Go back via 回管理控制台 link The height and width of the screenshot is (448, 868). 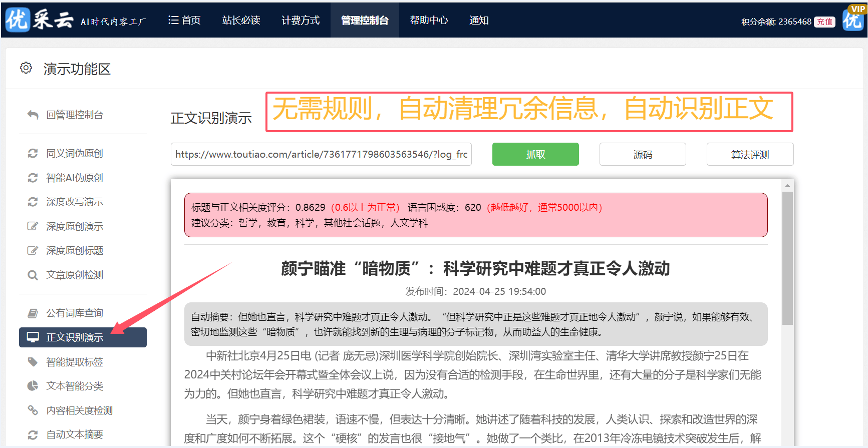[x=75, y=115]
